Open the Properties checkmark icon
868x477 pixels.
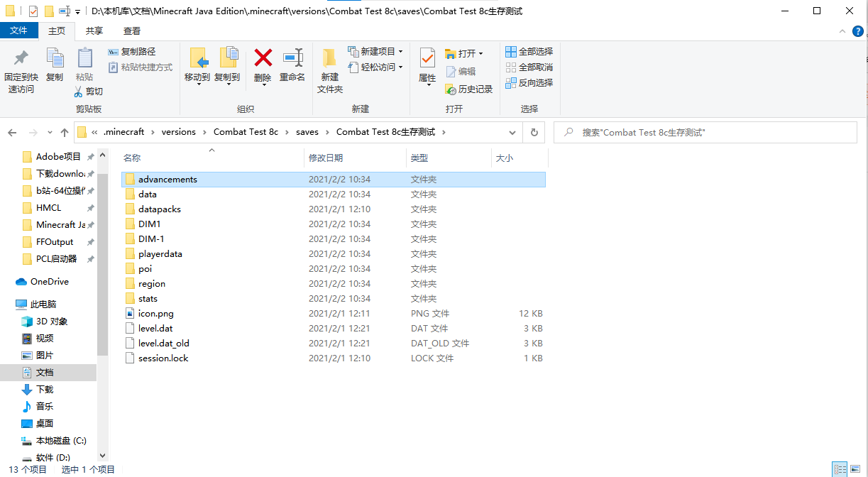coord(427,67)
